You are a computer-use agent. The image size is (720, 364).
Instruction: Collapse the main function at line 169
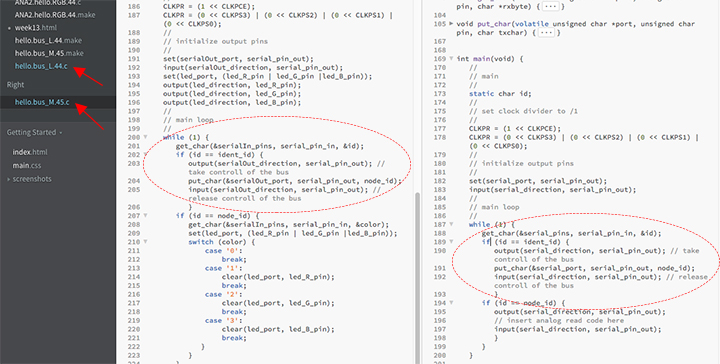(x=451, y=59)
